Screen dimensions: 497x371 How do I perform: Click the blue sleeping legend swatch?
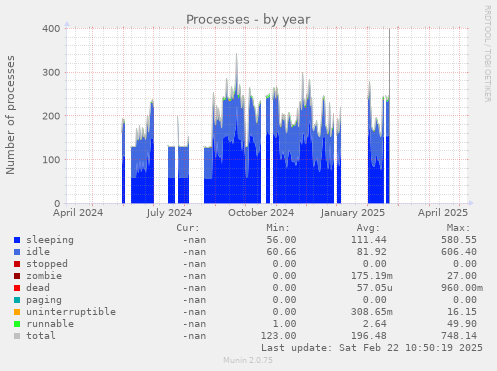click(17, 240)
